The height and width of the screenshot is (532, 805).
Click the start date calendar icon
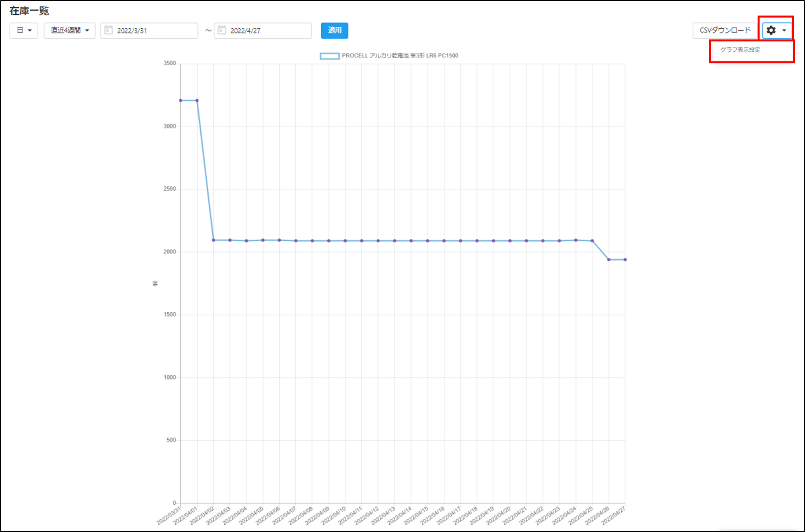[108, 30]
